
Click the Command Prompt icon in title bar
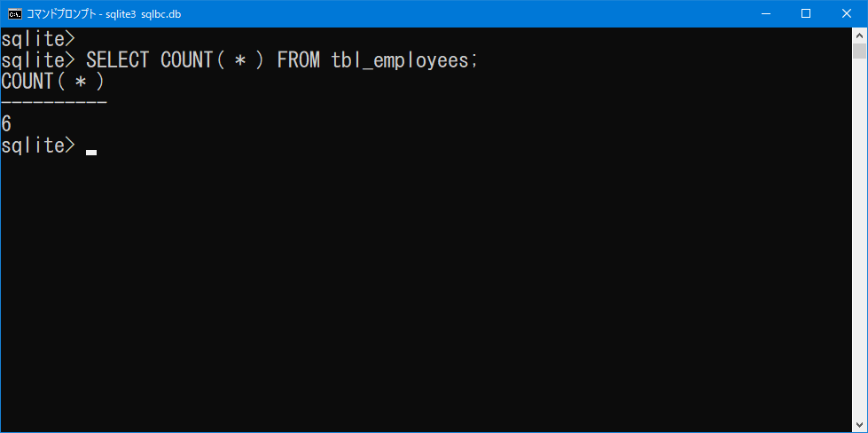[14, 14]
